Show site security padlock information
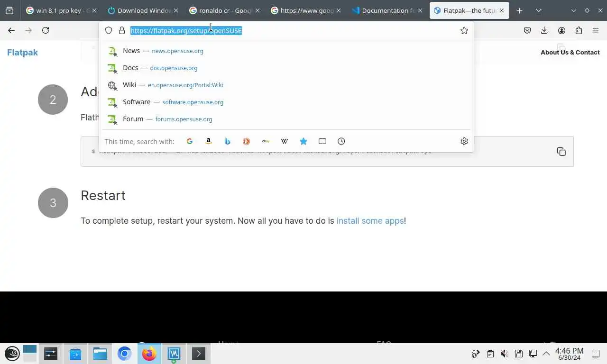Screen dimensions: 607x364 coord(122,30)
